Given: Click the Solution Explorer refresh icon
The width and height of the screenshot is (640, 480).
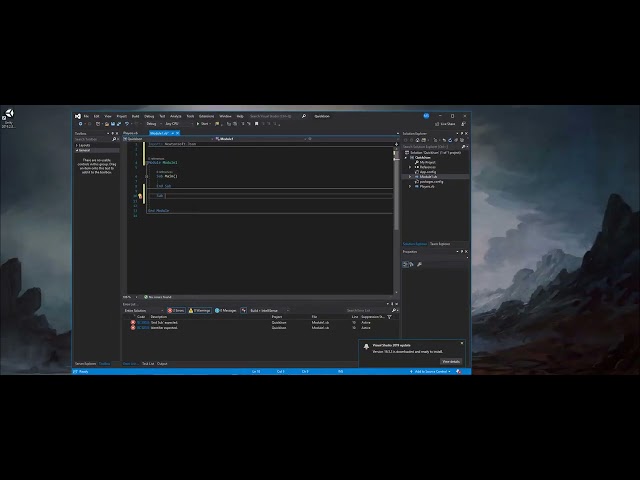Looking at the screenshot, I should (x=450, y=140).
